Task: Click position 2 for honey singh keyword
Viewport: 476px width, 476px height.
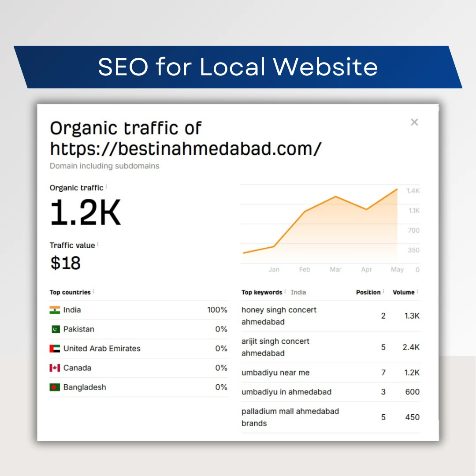Action: pos(383,316)
